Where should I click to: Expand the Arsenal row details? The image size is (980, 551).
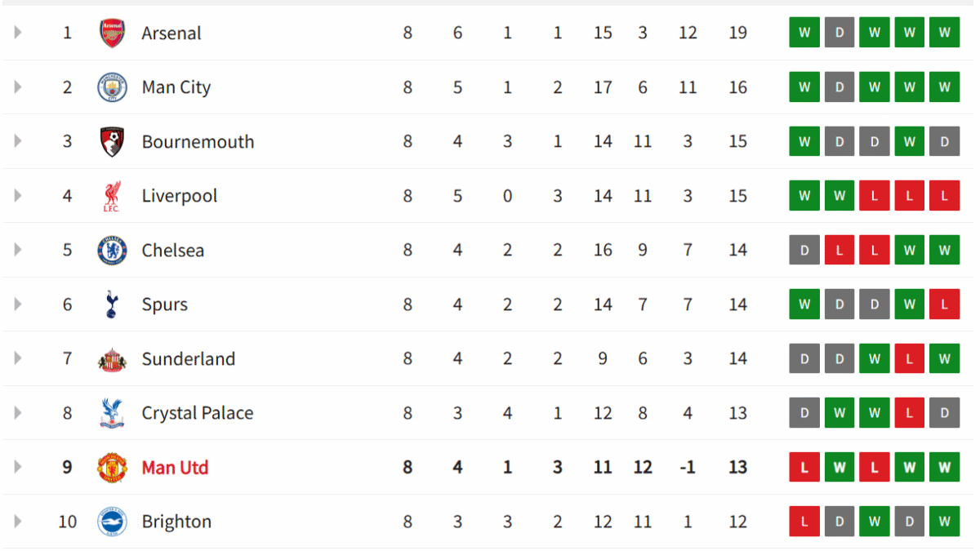(x=18, y=33)
